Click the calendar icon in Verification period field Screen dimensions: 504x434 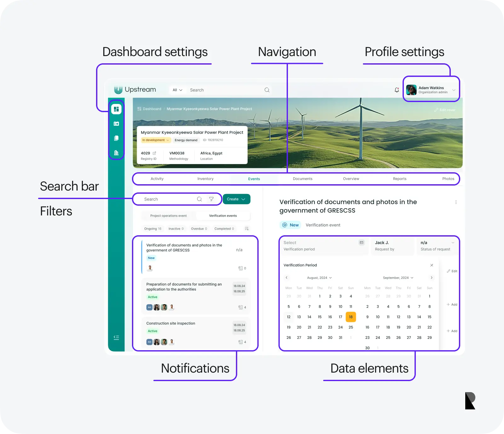(362, 243)
